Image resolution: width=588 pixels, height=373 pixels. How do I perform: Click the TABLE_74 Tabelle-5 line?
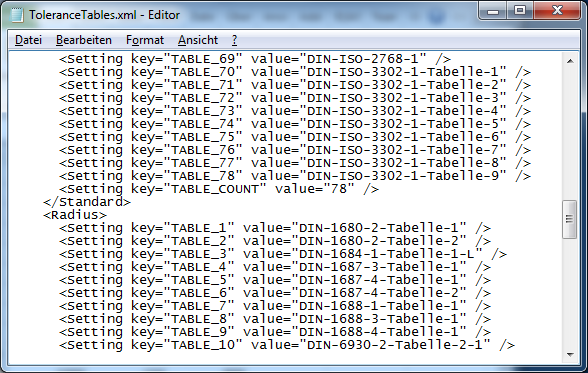[x=295, y=124]
